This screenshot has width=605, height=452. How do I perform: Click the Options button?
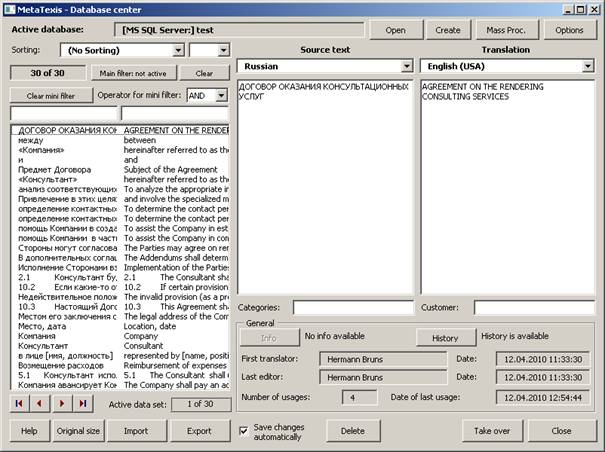coord(569,30)
